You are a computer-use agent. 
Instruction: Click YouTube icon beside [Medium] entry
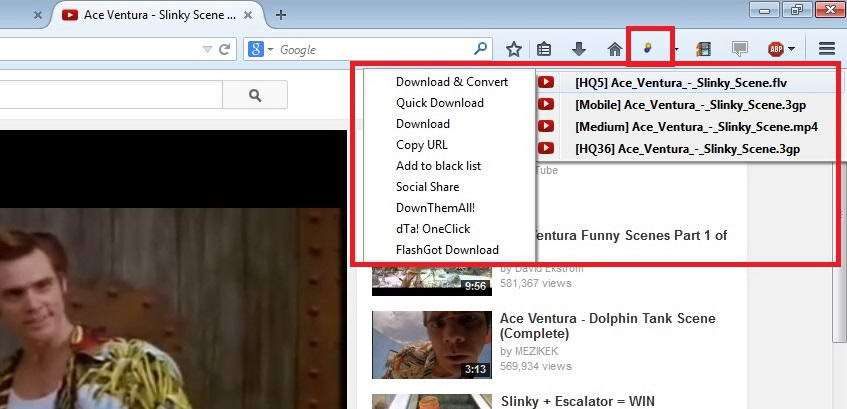pos(546,126)
